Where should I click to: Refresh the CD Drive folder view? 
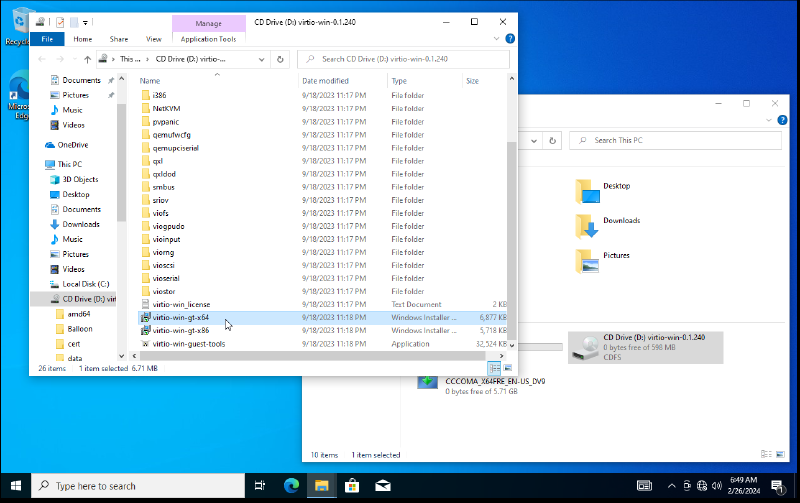(x=280, y=59)
